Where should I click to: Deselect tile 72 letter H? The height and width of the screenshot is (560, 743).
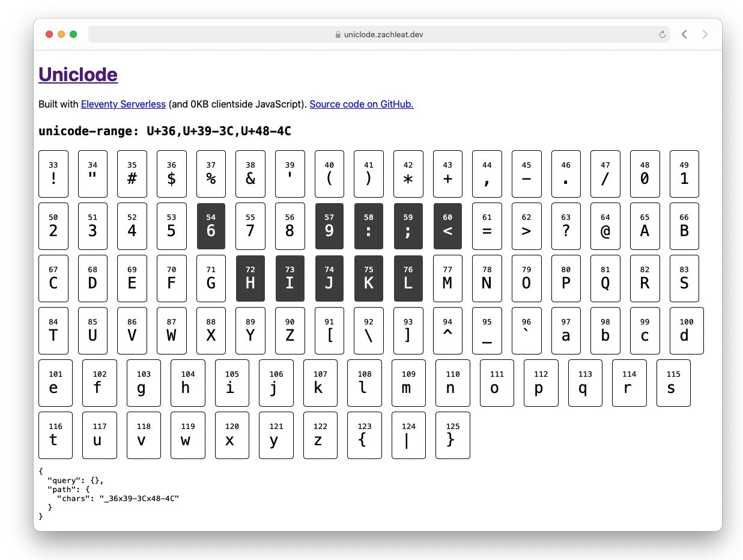point(250,278)
